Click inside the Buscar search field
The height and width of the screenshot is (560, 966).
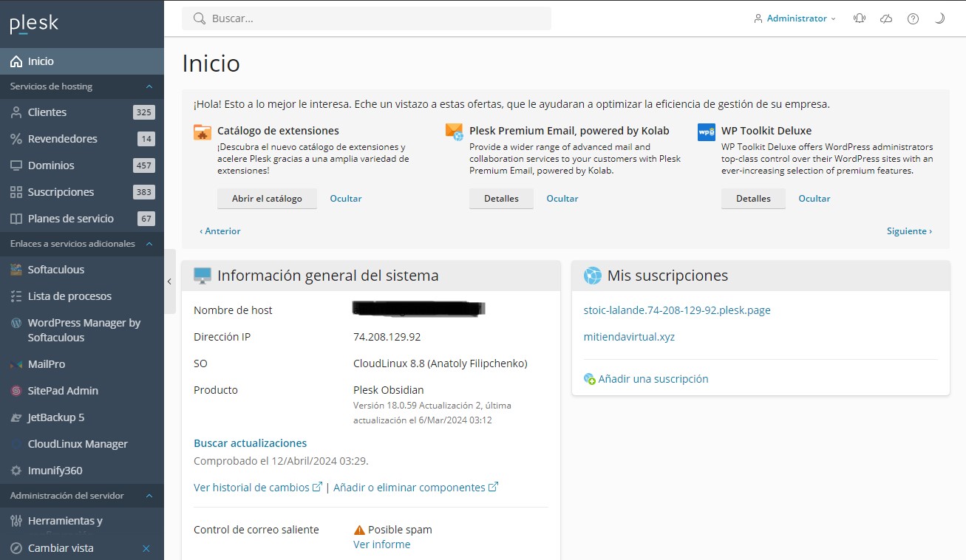(x=367, y=18)
